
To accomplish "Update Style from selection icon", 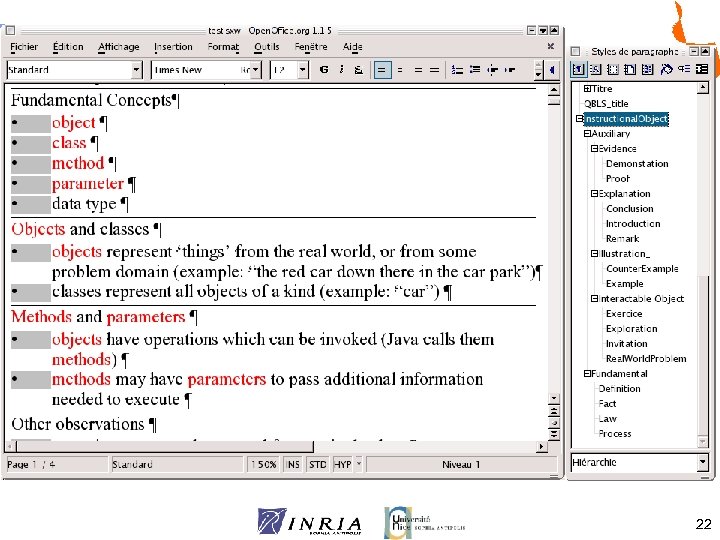I will pos(702,69).
